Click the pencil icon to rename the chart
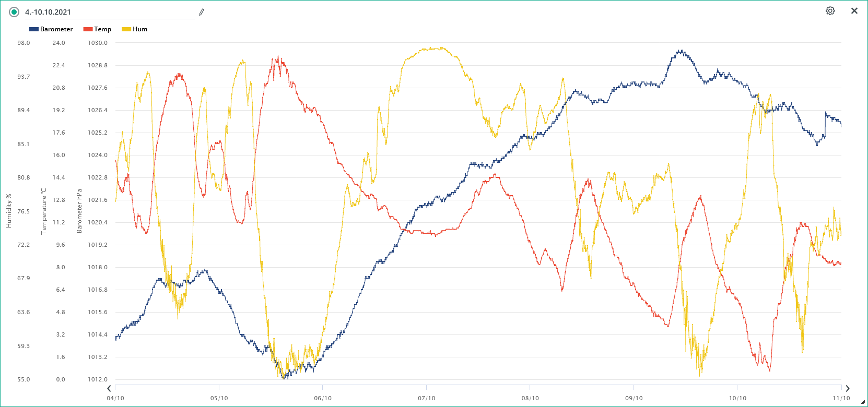 click(202, 12)
